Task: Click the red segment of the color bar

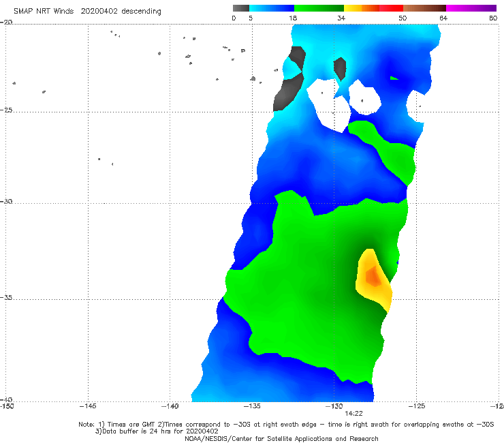Action: coord(391,8)
